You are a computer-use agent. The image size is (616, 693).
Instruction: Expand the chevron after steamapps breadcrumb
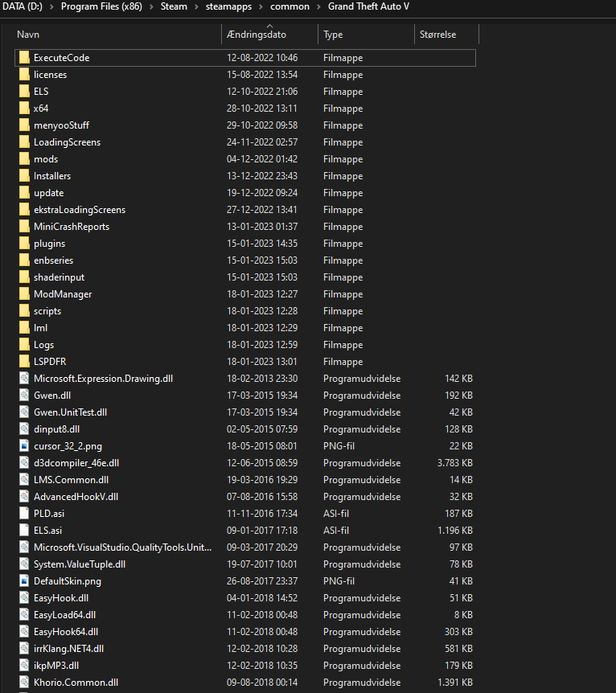click(x=261, y=6)
